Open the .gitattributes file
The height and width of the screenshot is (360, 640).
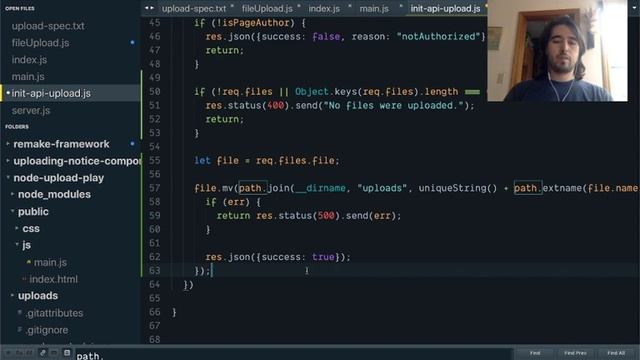click(x=54, y=313)
